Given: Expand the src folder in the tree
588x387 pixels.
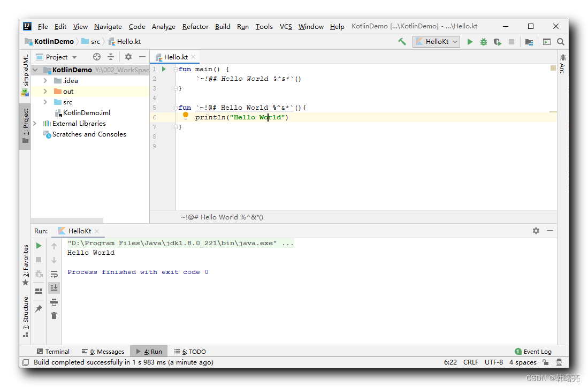Looking at the screenshot, I should [45, 102].
